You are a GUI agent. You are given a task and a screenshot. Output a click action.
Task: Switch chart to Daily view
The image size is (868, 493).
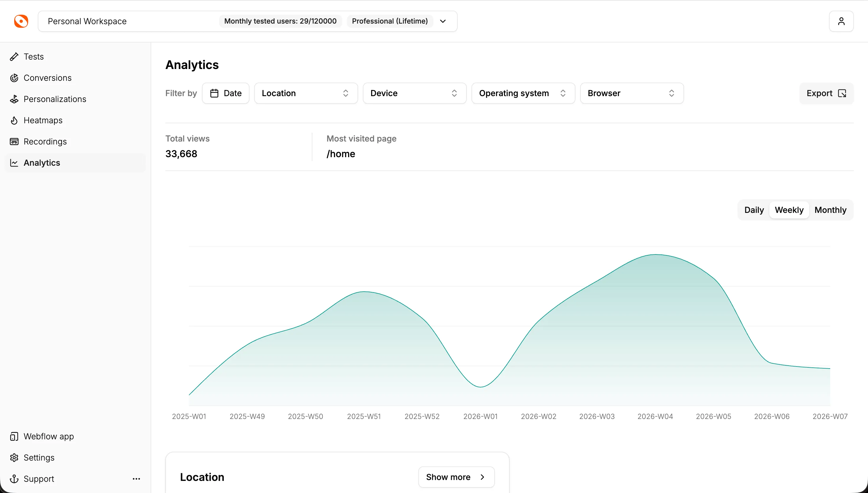point(754,210)
